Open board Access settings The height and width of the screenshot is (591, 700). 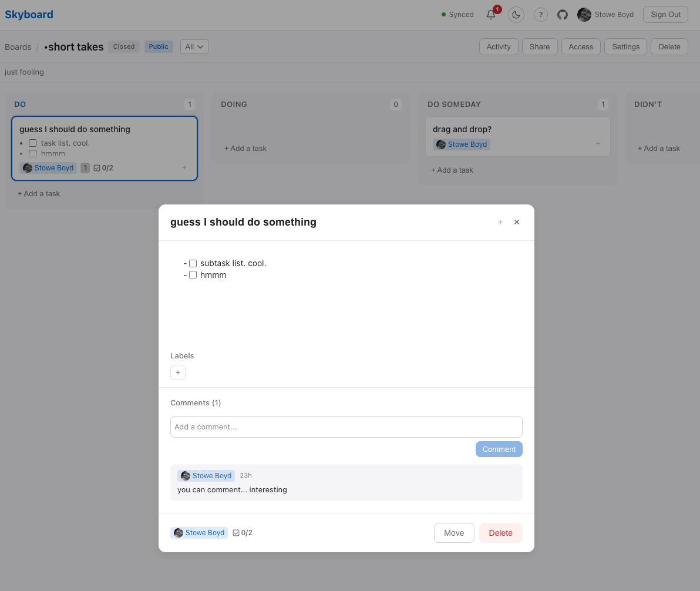point(581,47)
